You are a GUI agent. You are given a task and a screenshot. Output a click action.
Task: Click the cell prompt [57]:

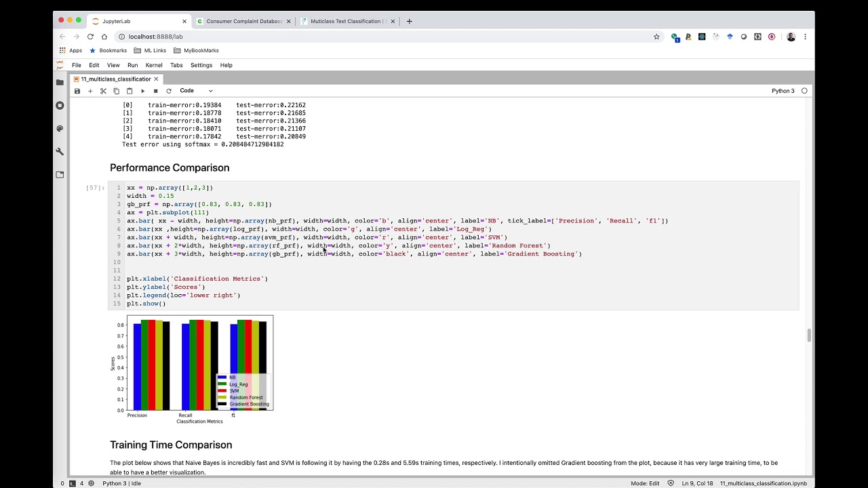coord(96,188)
